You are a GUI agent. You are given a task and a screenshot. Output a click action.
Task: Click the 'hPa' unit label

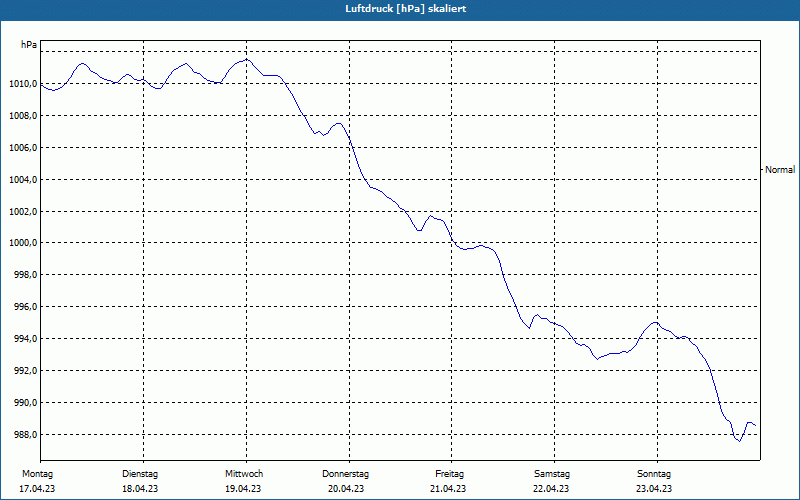[29, 45]
